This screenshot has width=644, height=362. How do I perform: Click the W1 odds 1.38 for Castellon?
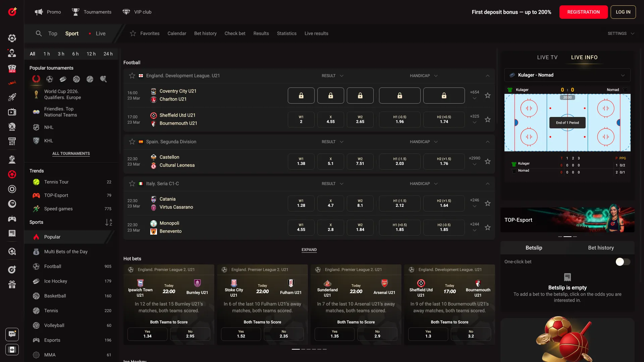[x=301, y=161]
